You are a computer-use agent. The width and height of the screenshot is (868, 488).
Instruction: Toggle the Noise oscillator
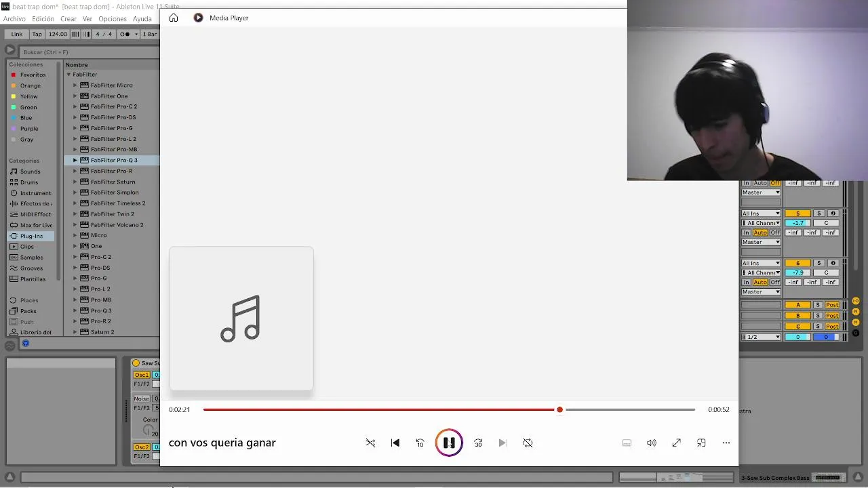coord(142,399)
